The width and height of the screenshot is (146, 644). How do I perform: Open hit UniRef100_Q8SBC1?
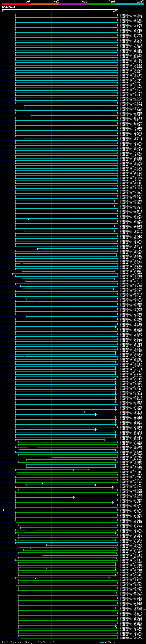pyautogui.click(x=131, y=82)
